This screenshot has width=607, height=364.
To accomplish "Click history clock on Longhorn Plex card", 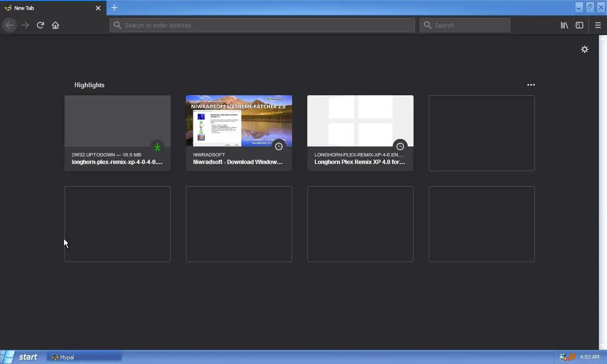I will click(400, 146).
